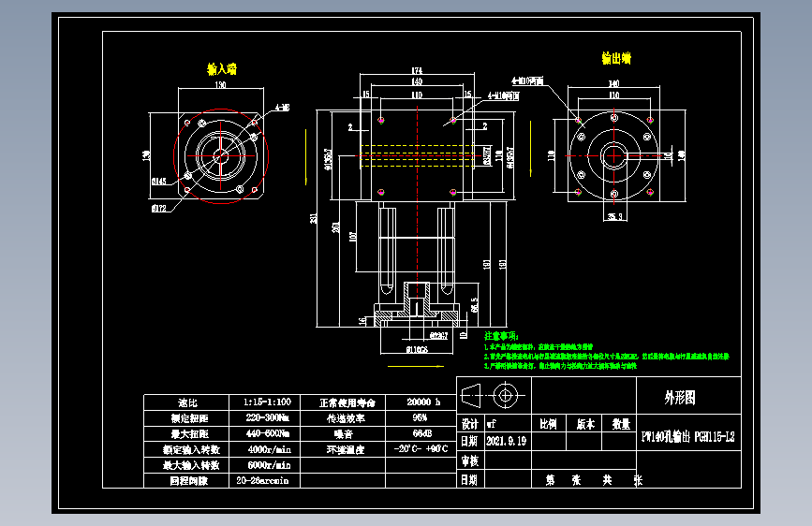Click the 速比 parameter cell
812x526 pixels.
(187, 402)
